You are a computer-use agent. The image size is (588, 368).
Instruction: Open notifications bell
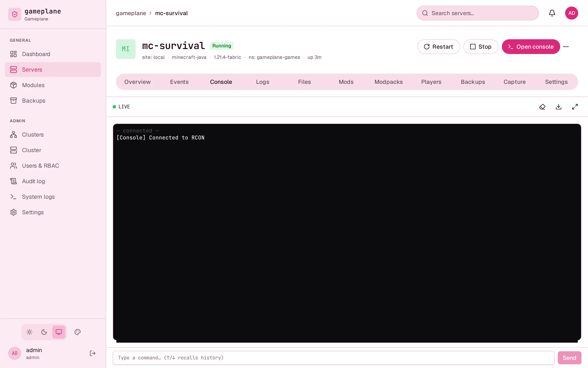[x=552, y=13]
